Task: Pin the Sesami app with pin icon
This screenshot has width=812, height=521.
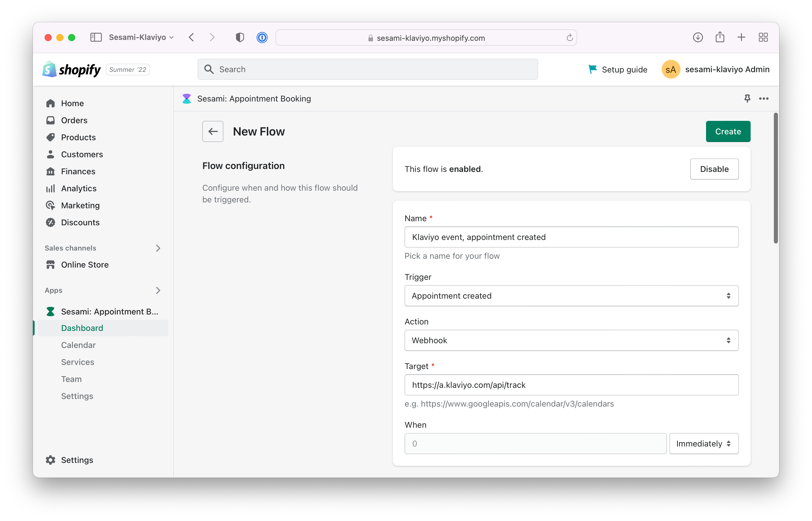Action: (x=747, y=99)
